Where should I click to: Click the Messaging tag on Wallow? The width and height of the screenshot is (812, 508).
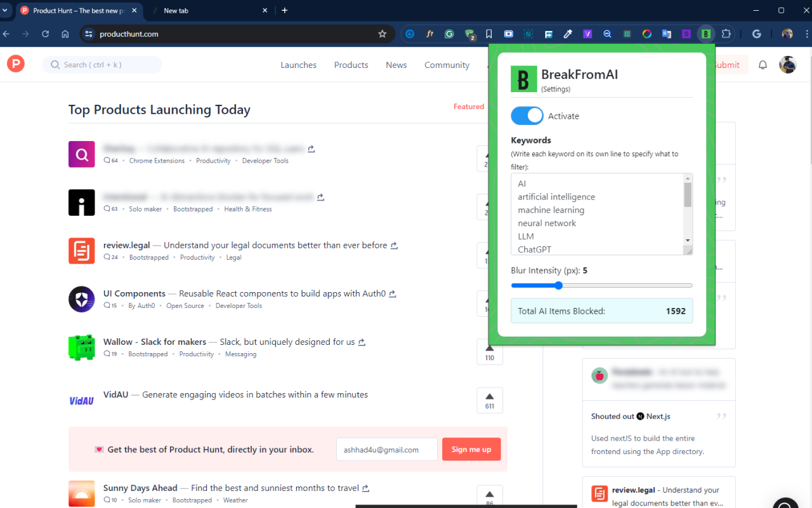coord(240,354)
